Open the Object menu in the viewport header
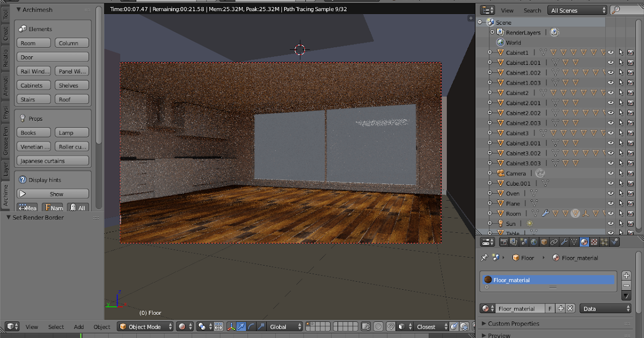Image resolution: width=644 pixels, height=338 pixels. [x=101, y=326]
